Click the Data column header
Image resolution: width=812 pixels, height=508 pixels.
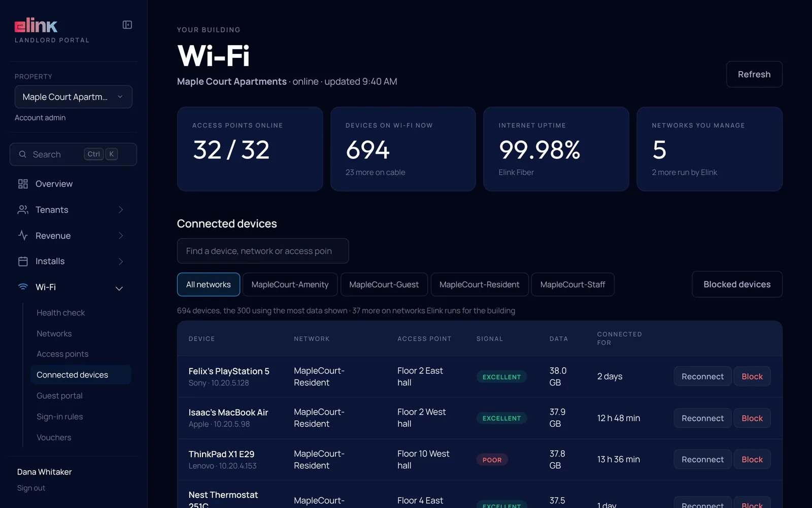click(x=559, y=339)
